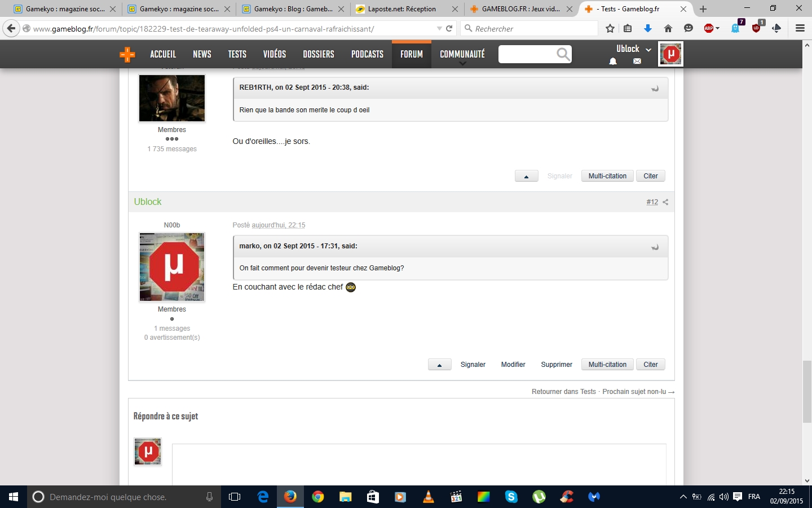This screenshot has width=812, height=508.
Task: Open Tests section in navigation
Action: tap(237, 54)
